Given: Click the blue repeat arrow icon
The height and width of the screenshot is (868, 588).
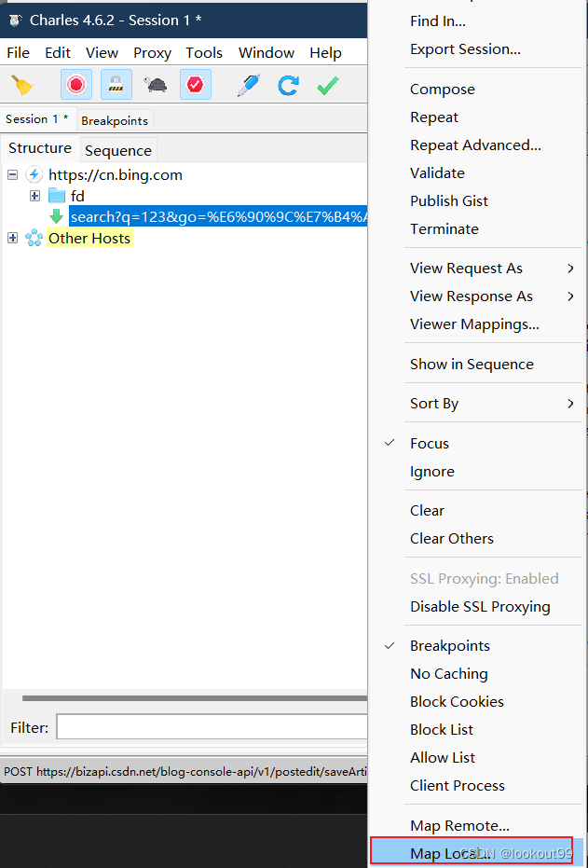Looking at the screenshot, I should [x=288, y=85].
